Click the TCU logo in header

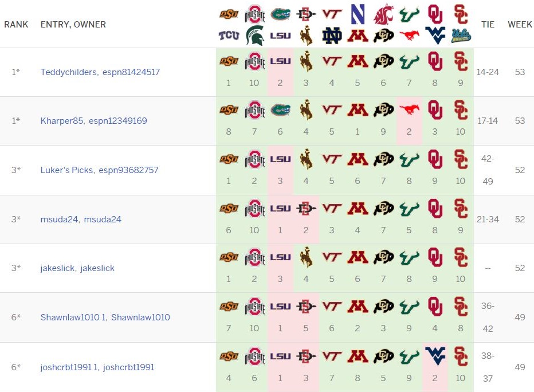pos(229,35)
